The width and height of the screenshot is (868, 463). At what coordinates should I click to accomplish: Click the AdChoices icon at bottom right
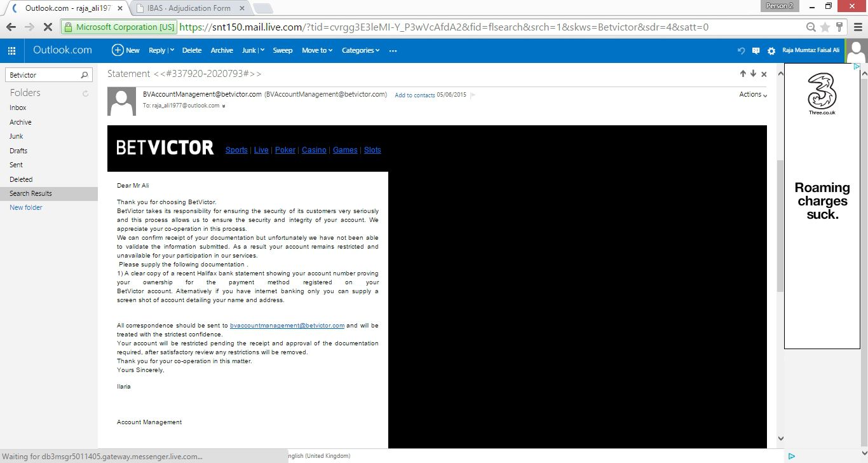(x=792, y=456)
